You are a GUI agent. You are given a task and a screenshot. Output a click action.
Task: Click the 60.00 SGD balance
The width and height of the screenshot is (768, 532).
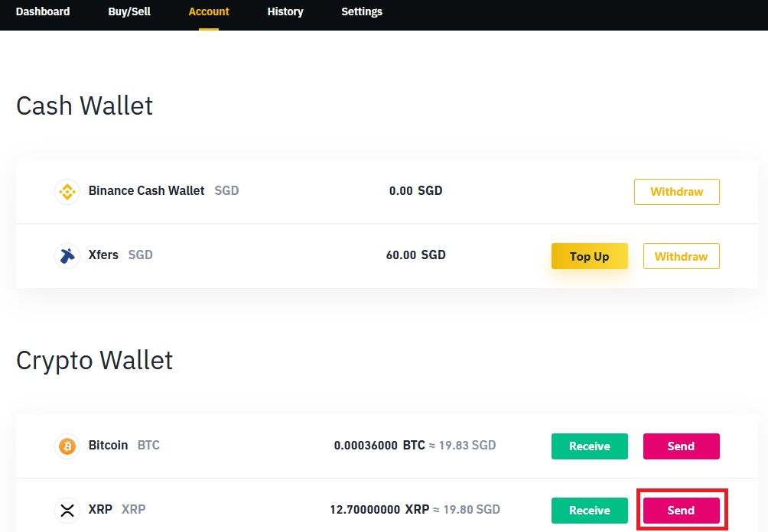[415, 255]
